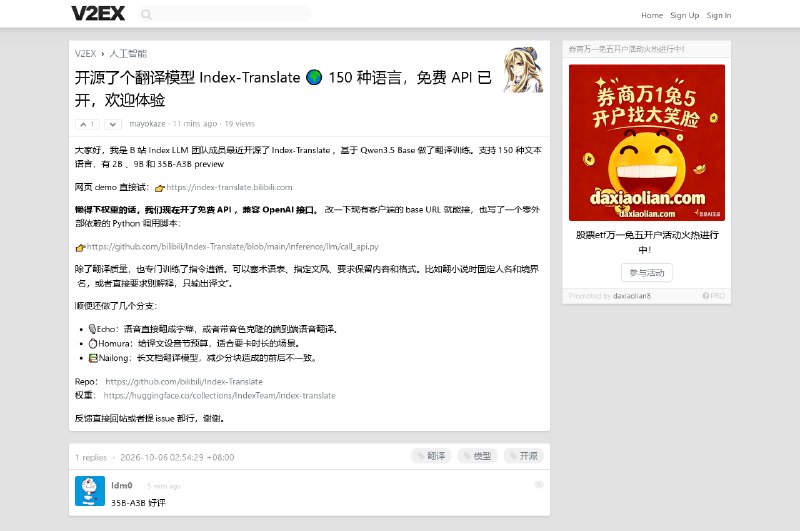Screen dimensions: 800x531
Task: Click the notebook emoji beside Nailong
Action: click(93, 358)
